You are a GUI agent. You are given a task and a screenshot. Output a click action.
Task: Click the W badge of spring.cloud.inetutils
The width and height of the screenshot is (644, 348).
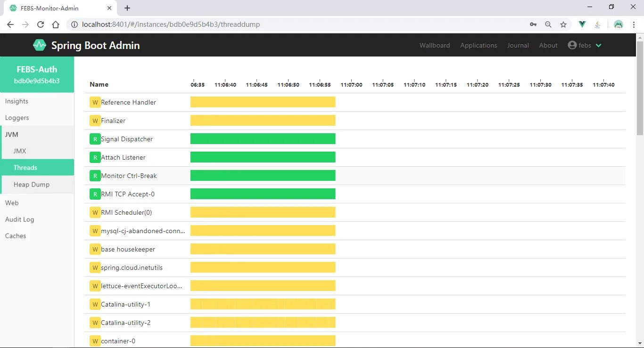tap(95, 267)
